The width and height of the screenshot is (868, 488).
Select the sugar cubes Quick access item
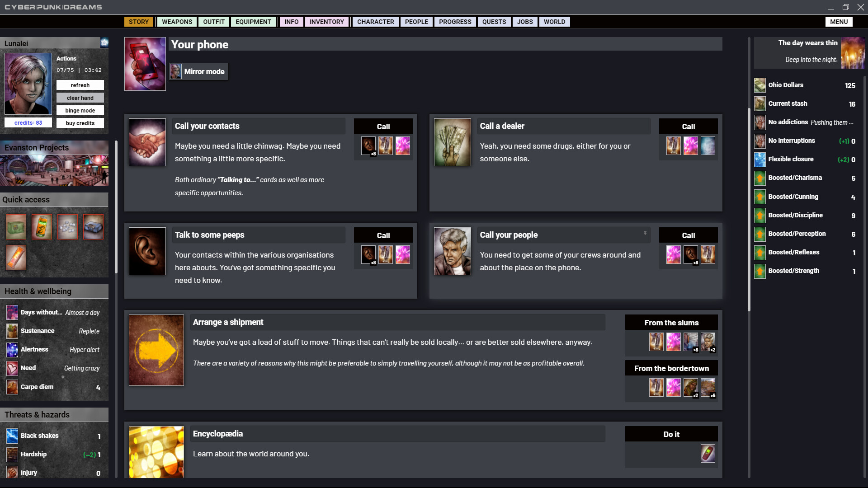[68, 226]
